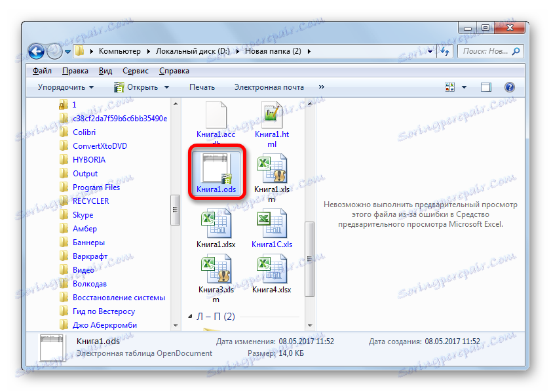This screenshot has height=392, width=551.
Task: Click the Дата изменения value 08.05.2017 11:52
Action: (x=306, y=342)
